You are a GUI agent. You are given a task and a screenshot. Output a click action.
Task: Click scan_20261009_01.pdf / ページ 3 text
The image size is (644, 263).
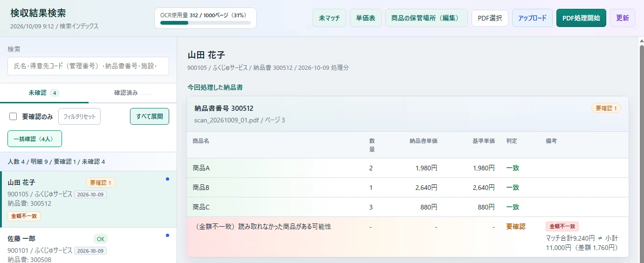[240, 120]
